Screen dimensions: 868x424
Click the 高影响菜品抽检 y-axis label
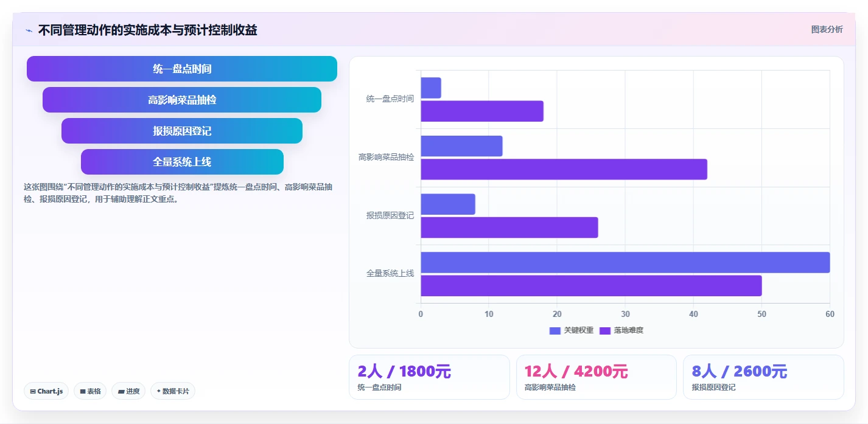point(386,158)
